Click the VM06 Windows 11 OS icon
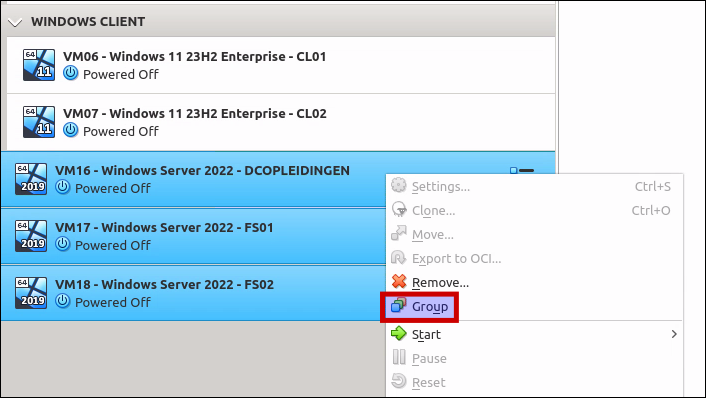This screenshot has height=398, width=706. tap(39, 65)
